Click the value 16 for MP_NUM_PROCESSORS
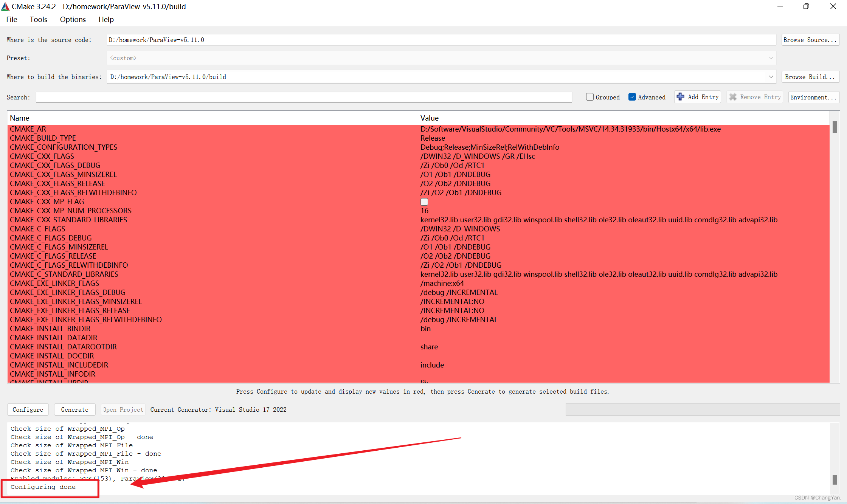This screenshot has width=847, height=504. 425,211
